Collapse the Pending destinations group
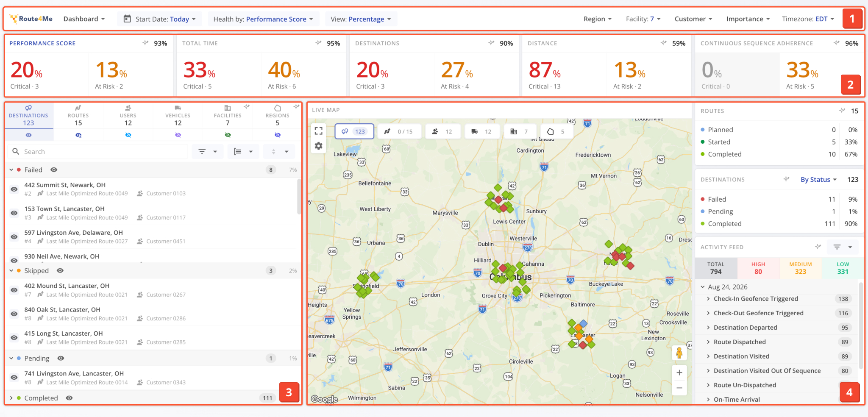Screen dimensions: 868x417 tap(11, 358)
